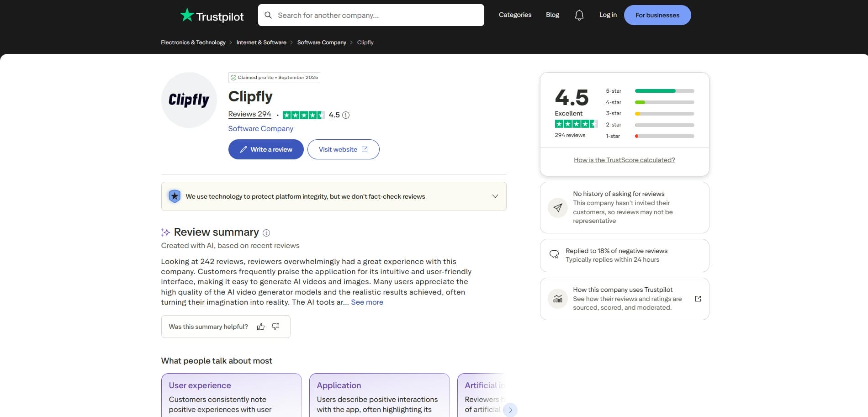Click Replied to 18% of negative reviews

click(616, 251)
